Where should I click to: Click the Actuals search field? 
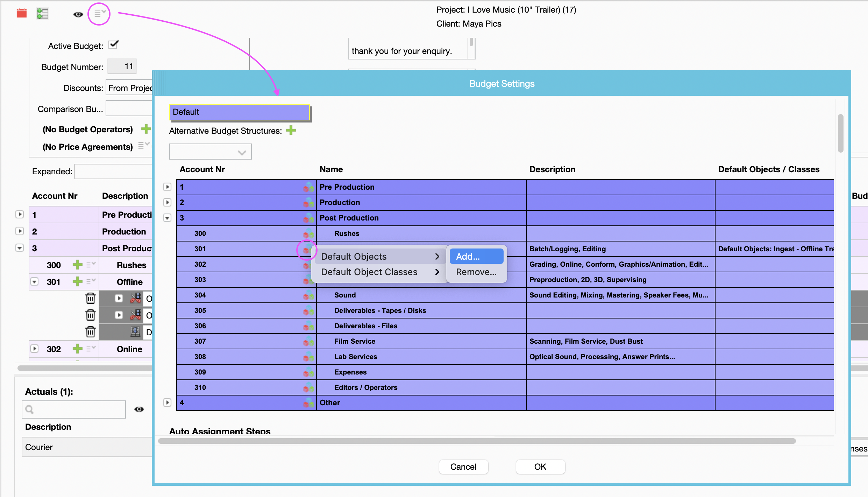(x=74, y=409)
